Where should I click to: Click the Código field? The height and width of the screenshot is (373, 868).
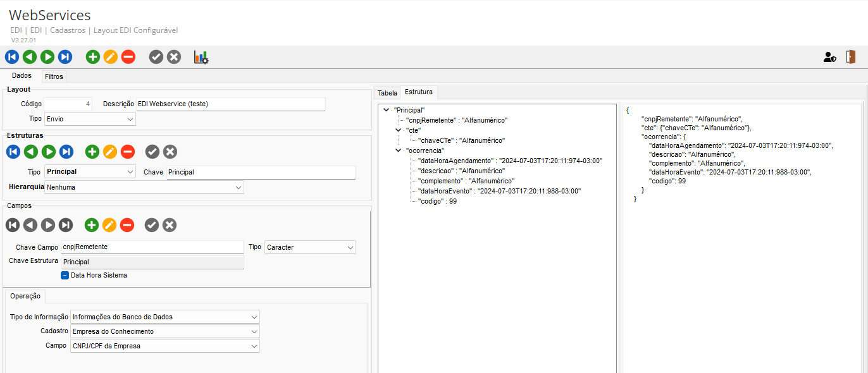tap(68, 104)
